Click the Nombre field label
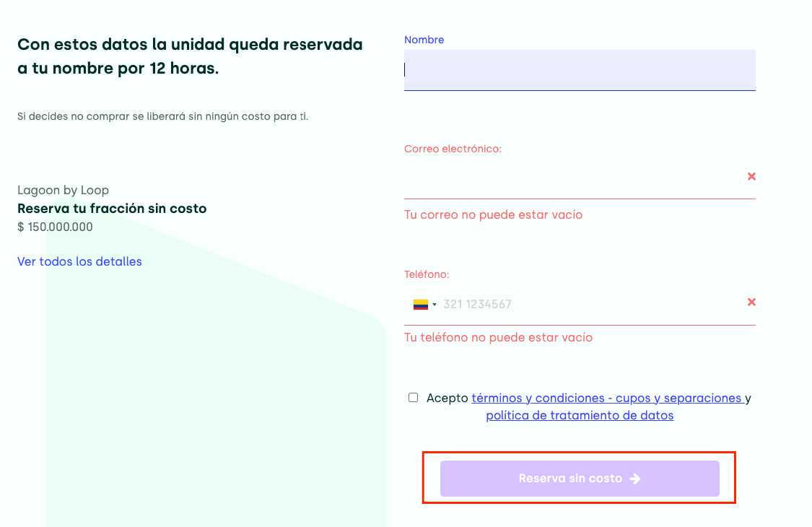 [424, 40]
